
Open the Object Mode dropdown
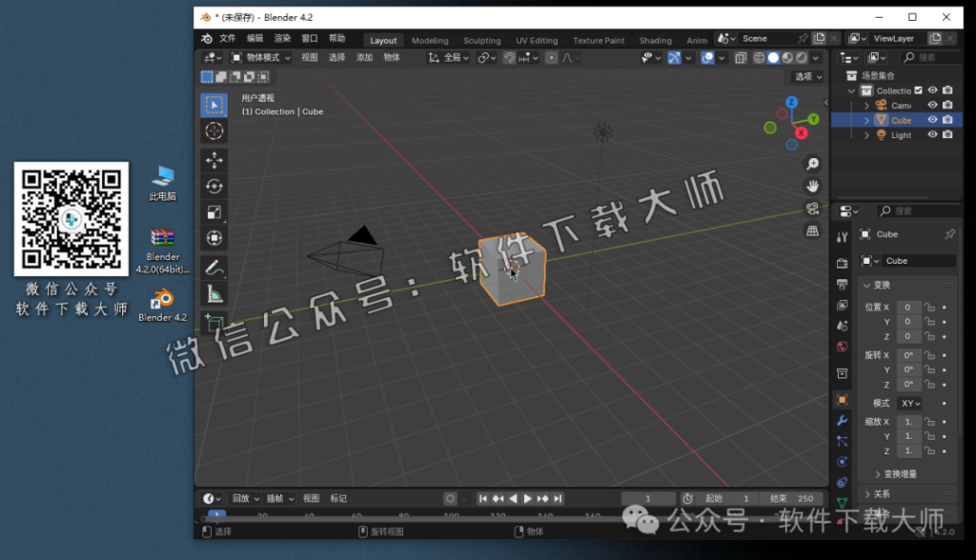[x=256, y=57]
